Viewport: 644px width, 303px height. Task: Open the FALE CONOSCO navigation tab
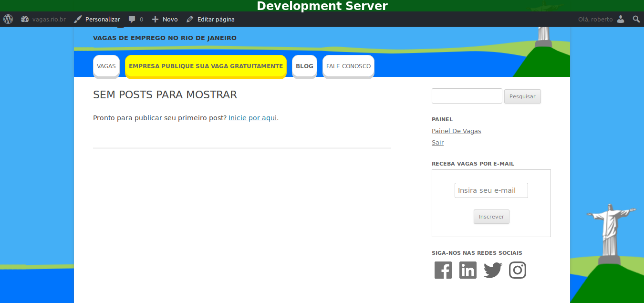pyautogui.click(x=348, y=66)
